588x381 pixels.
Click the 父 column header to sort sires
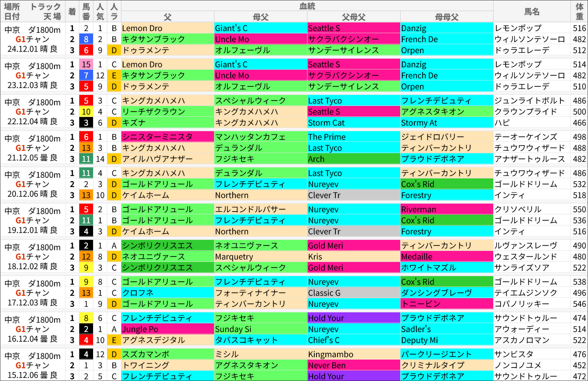pyautogui.click(x=167, y=17)
